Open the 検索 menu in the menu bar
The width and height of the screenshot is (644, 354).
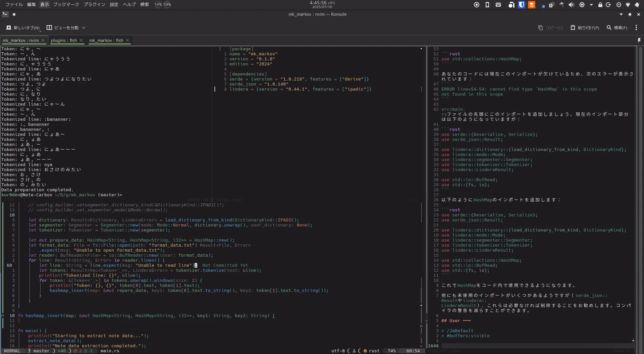145,4
